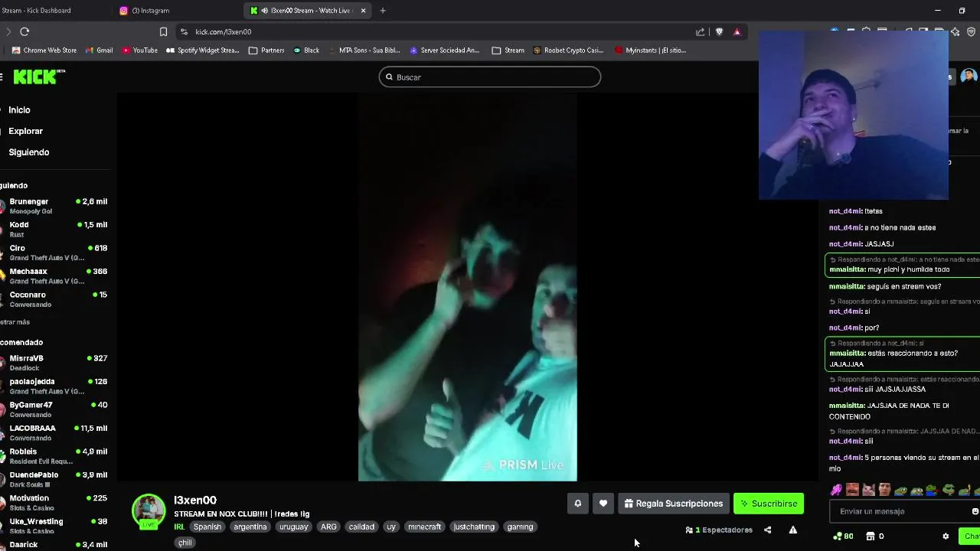Click the Brave Rewards triangle icon

(x=737, y=31)
